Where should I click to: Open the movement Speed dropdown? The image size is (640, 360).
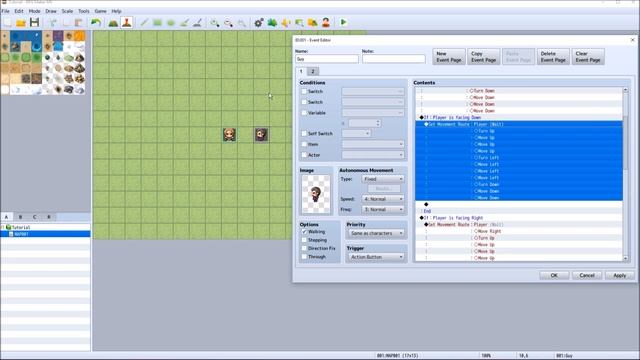pos(383,199)
